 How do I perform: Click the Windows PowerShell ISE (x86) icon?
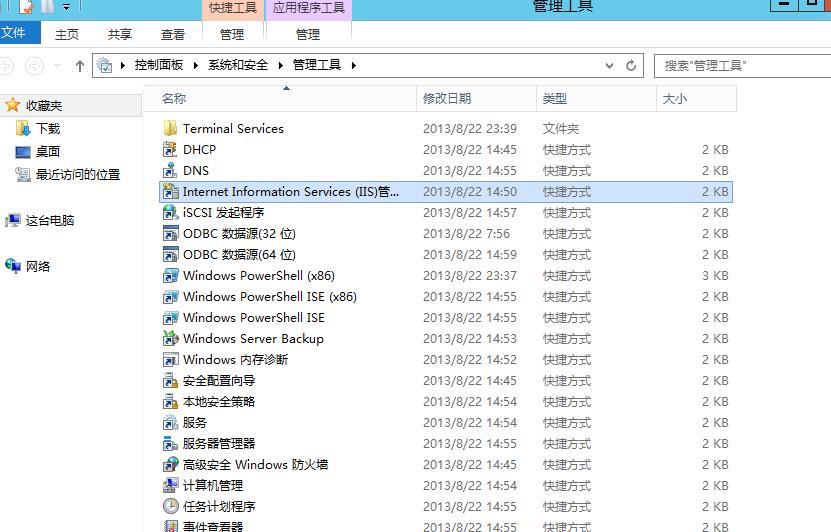tap(170, 297)
